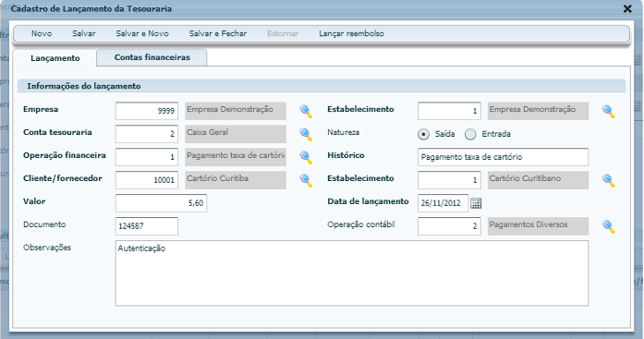Focus Cliente/fornecedor code field 10001
Viewport: 644px width, 339px height.
(147, 180)
